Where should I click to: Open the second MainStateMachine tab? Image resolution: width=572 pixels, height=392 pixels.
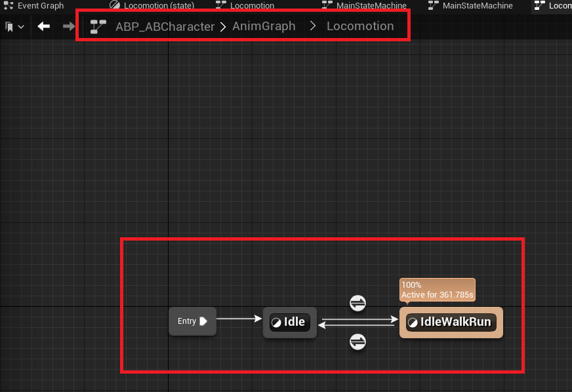point(470,5)
